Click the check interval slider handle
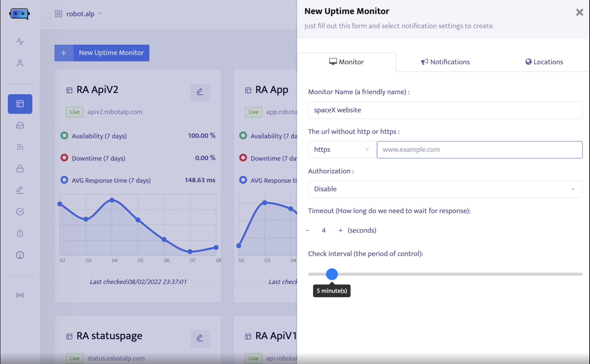 (x=332, y=274)
